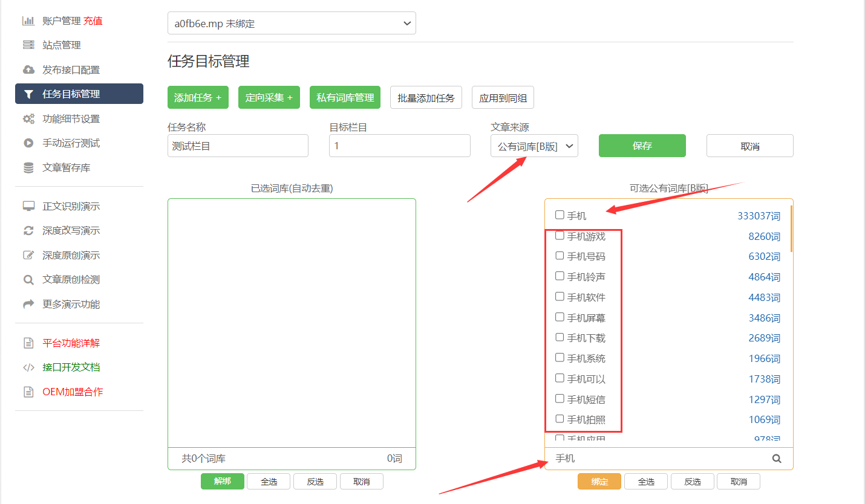Click the bar chart icon beside 账户管理
The image size is (865, 504).
(x=28, y=21)
